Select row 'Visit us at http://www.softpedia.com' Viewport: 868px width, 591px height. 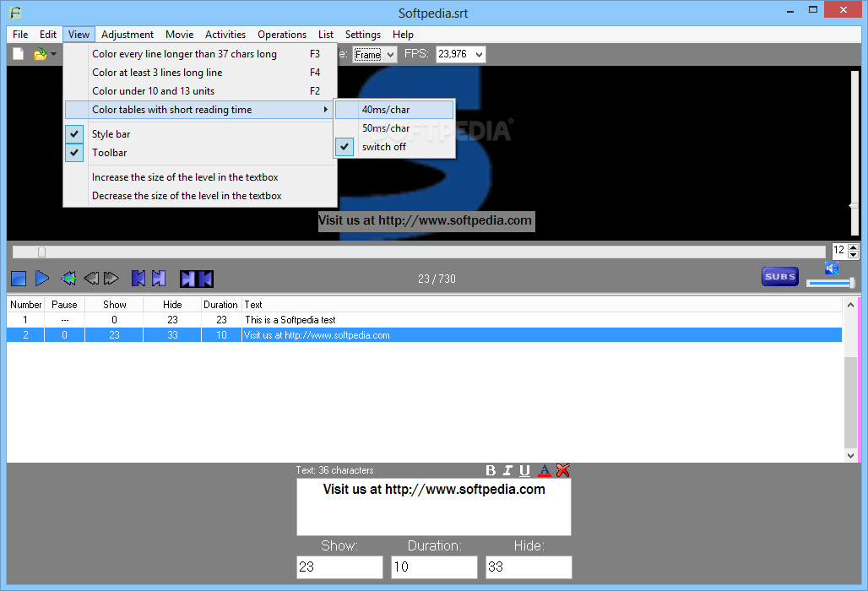point(424,335)
